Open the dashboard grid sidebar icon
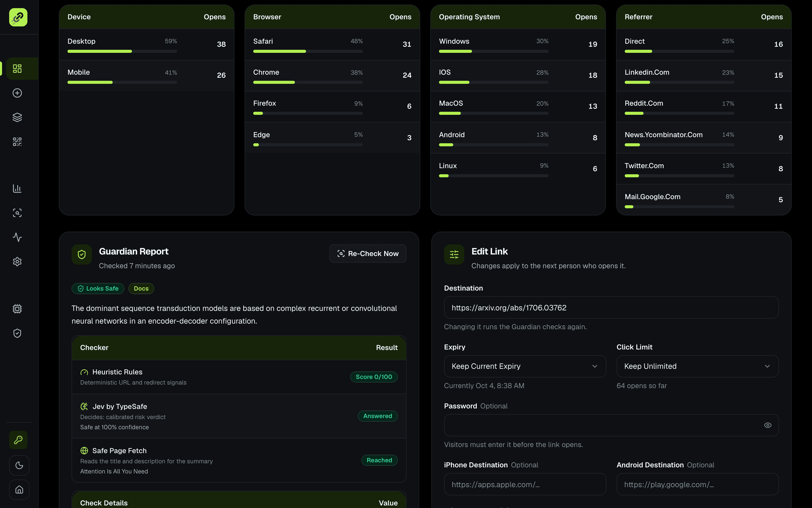 point(17,69)
